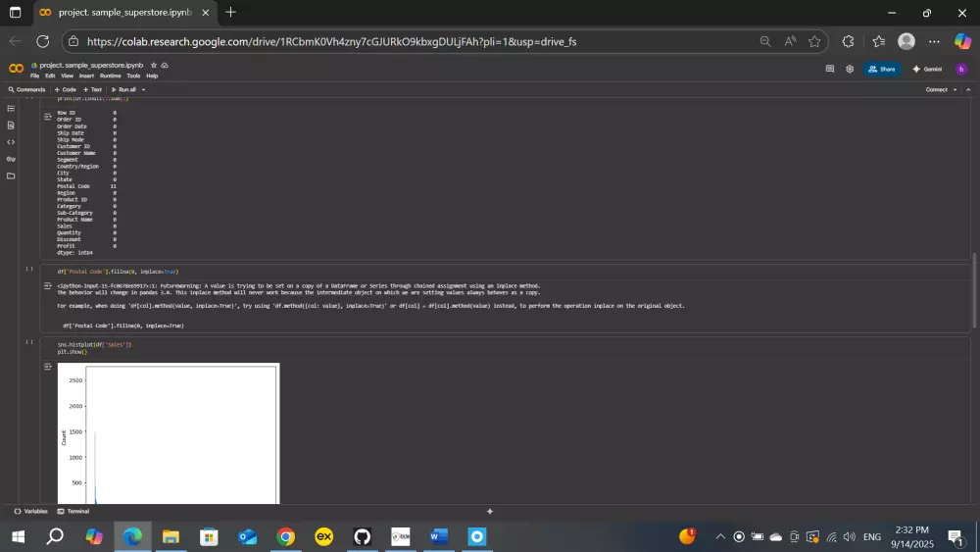
Task: Open the Copilot sidebar in Edge
Action: pyautogui.click(x=962, y=41)
